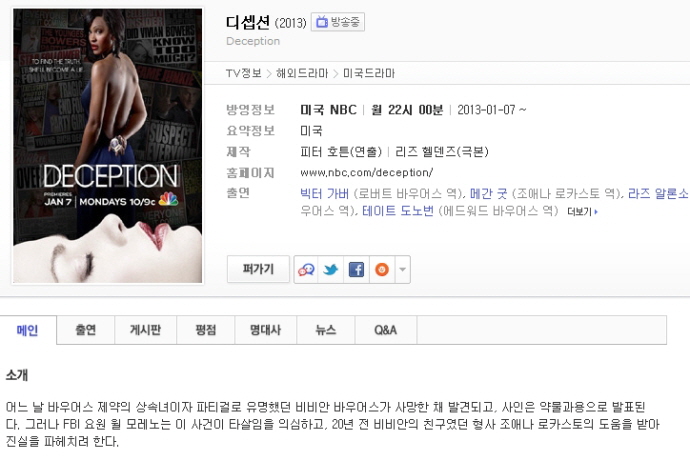Open the 게시판 tab
This screenshot has width=690, height=461.
(145, 330)
